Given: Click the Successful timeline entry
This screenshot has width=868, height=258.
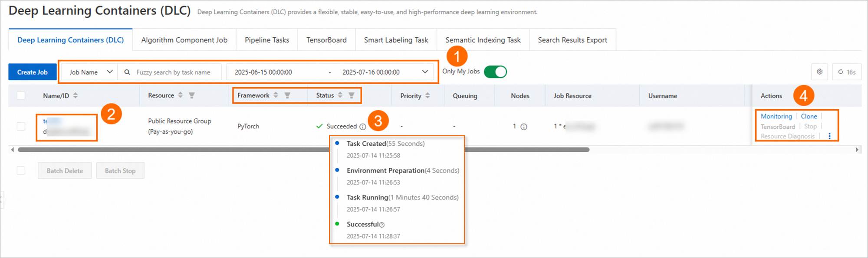Looking at the screenshot, I should pos(363,224).
